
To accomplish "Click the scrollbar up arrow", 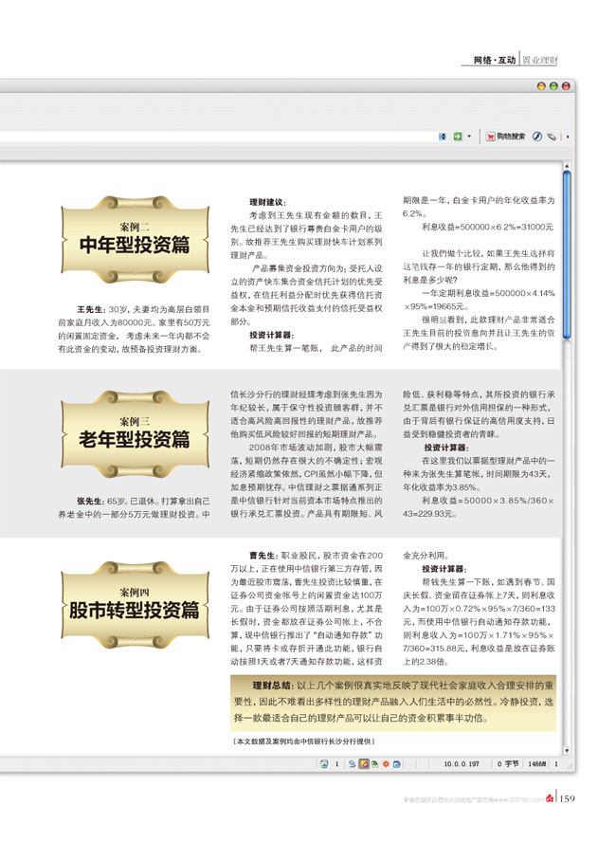I will click(567, 165).
